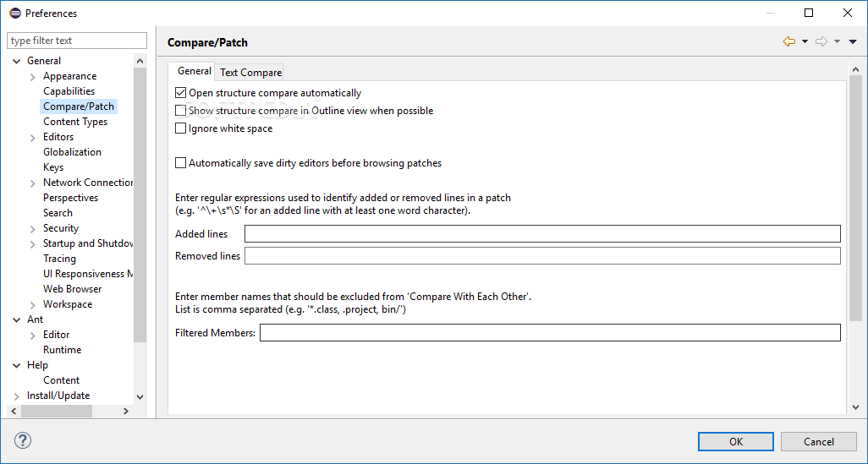Expand the Workspace tree node
This screenshot has width=868, height=464.
[x=33, y=304]
